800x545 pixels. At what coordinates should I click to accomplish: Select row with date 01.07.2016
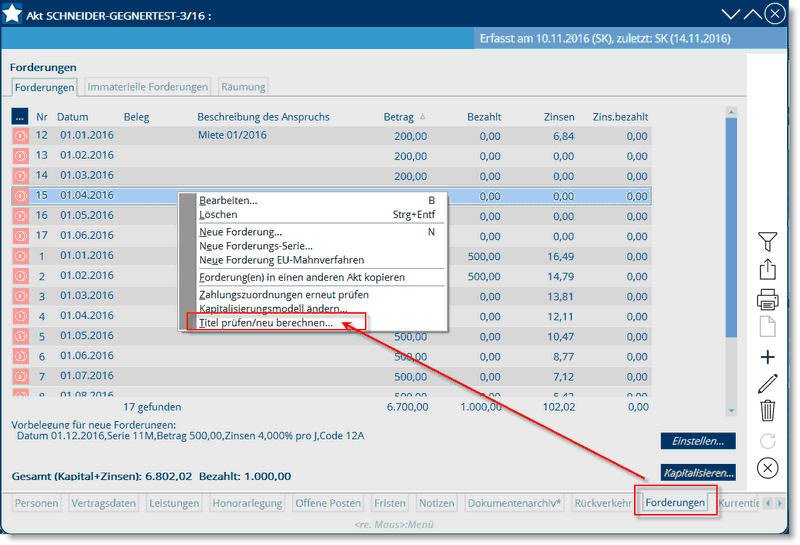(x=331, y=377)
